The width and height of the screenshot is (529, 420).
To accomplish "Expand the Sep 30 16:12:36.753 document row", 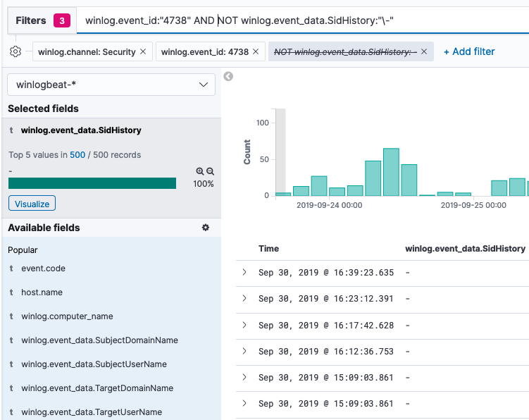I will [244, 351].
